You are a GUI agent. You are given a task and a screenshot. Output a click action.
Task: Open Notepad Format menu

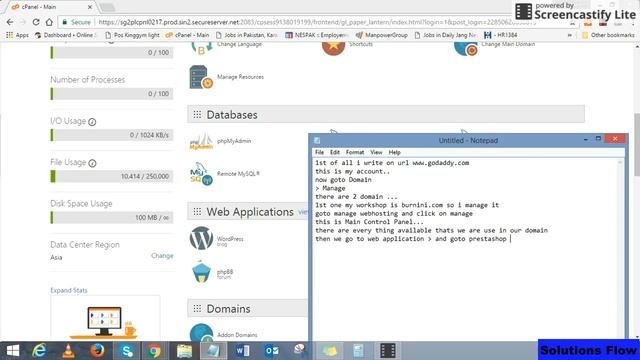click(355, 152)
